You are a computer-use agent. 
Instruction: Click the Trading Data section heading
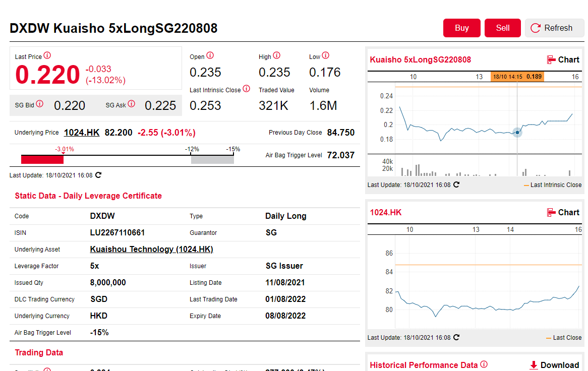[39, 353]
